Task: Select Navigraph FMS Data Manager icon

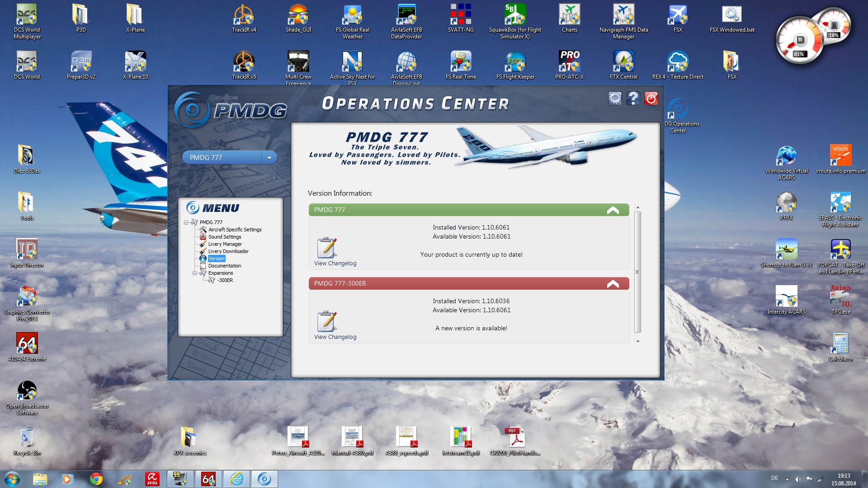Action: 624,21
